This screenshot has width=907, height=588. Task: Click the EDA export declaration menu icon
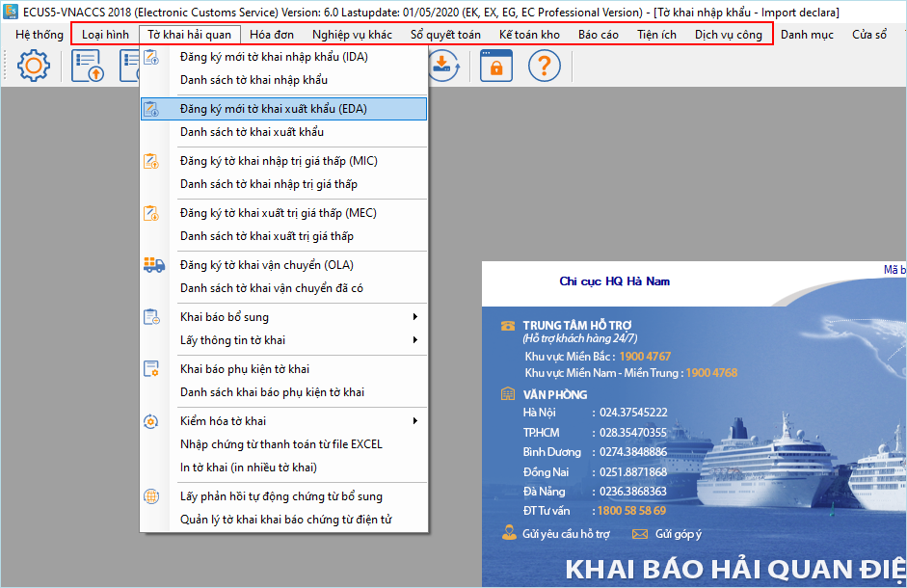pyautogui.click(x=151, y=109)
